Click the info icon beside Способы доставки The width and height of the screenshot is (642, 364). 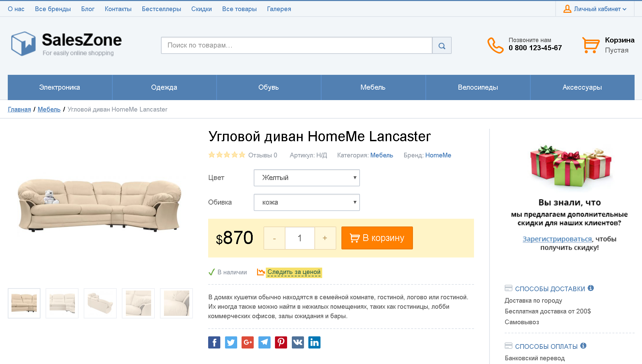click(x=591, y=288)
